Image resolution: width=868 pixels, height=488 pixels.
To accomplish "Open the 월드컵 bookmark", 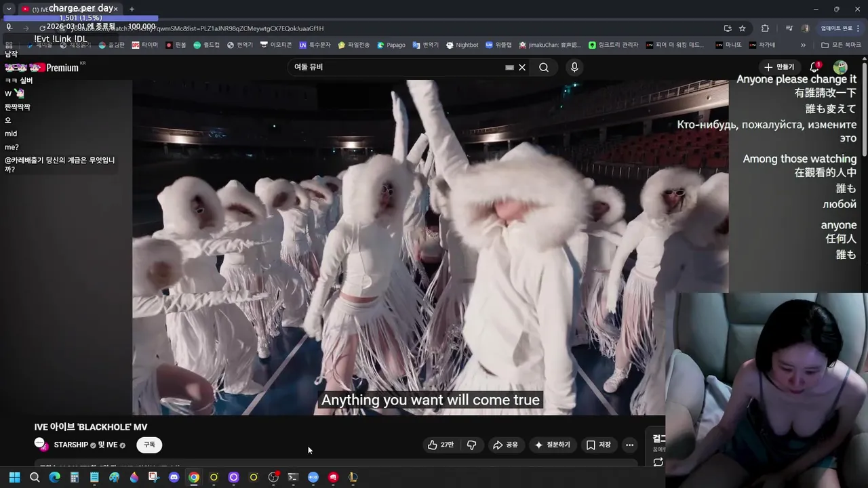I will pyautogui.click(x=206, y=45).
